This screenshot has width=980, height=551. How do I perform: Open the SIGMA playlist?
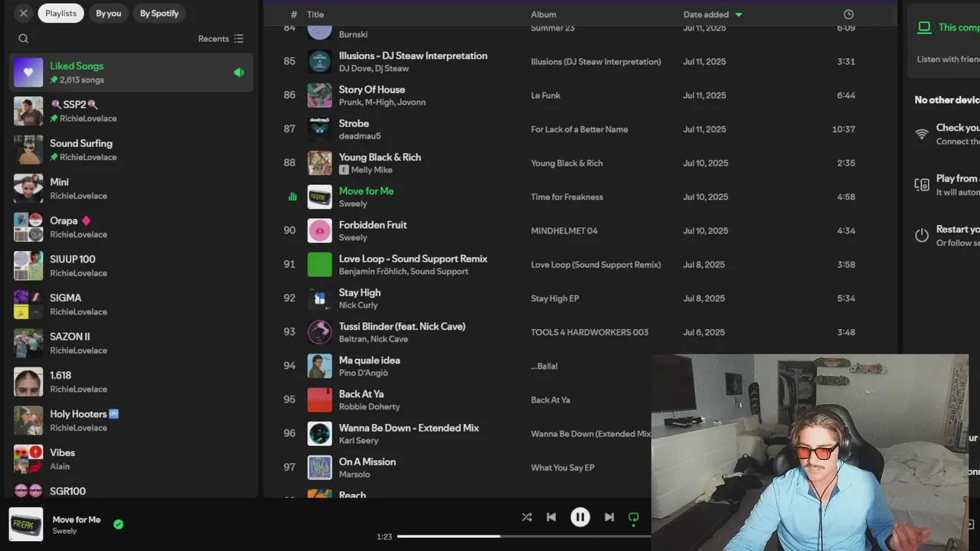point(131,304)
